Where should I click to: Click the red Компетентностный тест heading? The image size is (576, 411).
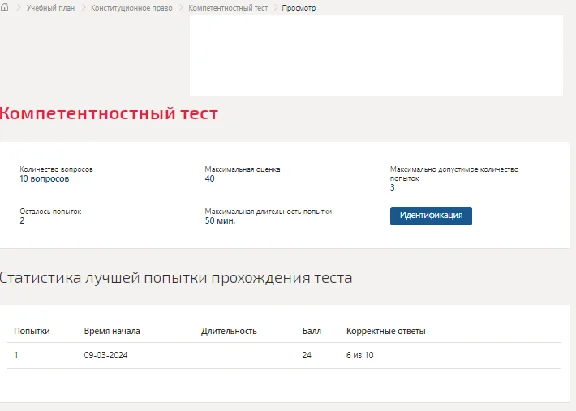[x=109, y=113]
